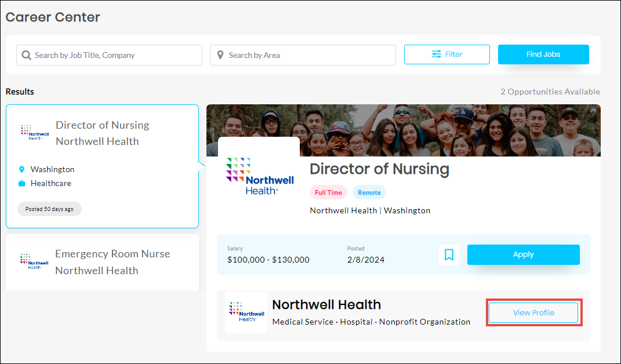Bookmark the Director of Nursing job
This screenshot has width=621, height=364.
click(449, 254)
